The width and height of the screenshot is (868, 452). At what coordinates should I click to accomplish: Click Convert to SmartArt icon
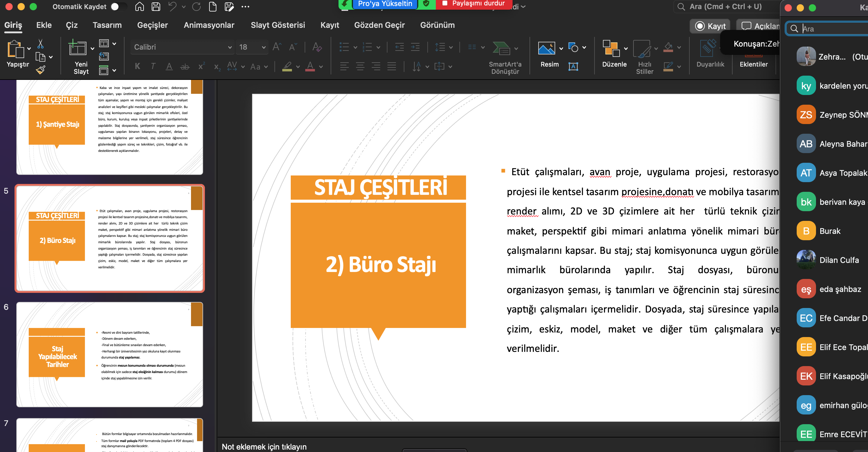pos(501,48)
